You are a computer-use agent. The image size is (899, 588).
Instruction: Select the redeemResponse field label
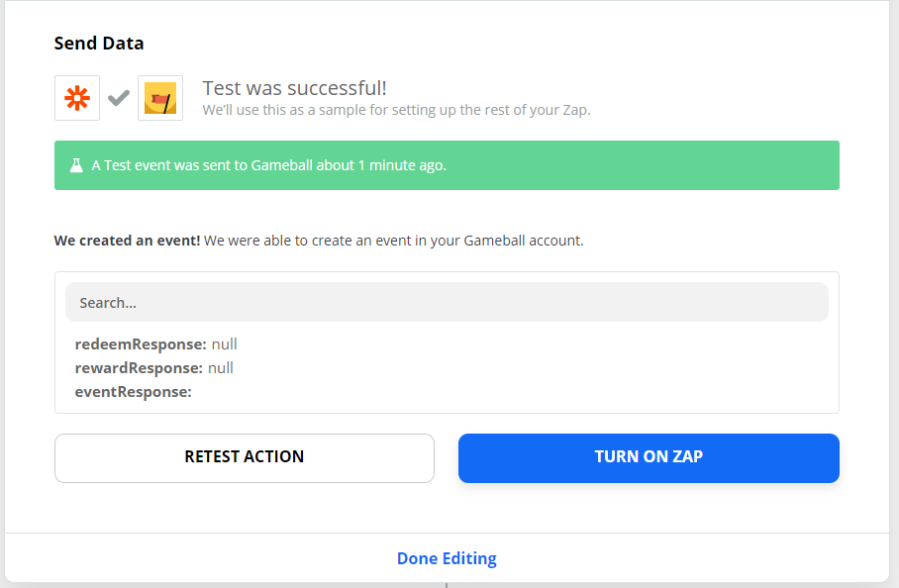(141, 344)
